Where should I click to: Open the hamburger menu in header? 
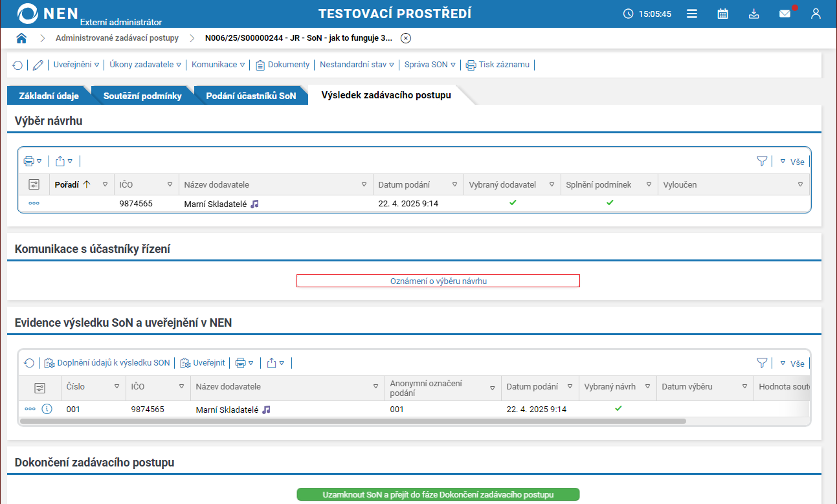tap(692, 14)
